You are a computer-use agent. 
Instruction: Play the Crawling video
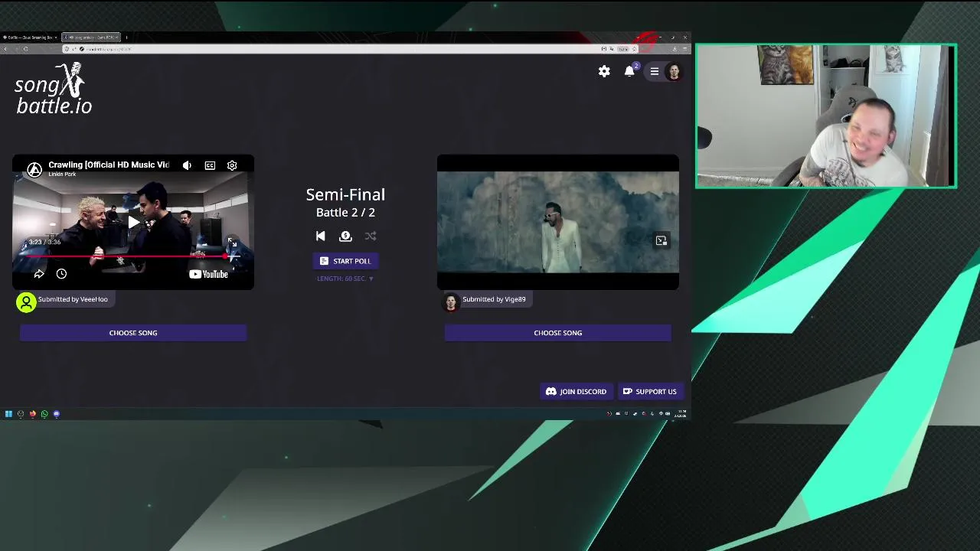click(133, 223)
